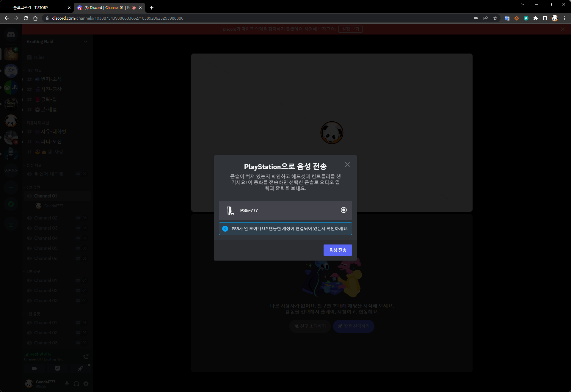Open the Discord home icon

(x=11, y=35)
